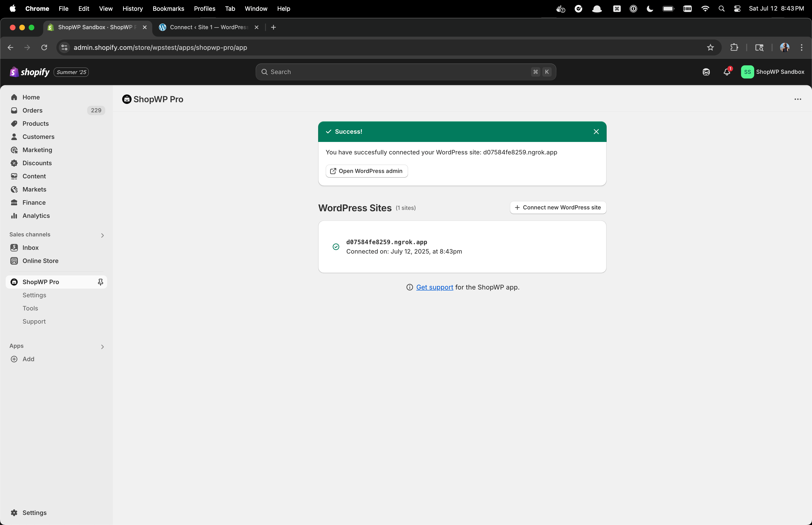Open store Settings gear at bottom
812x525 pixels.
(x=28, y=513)
